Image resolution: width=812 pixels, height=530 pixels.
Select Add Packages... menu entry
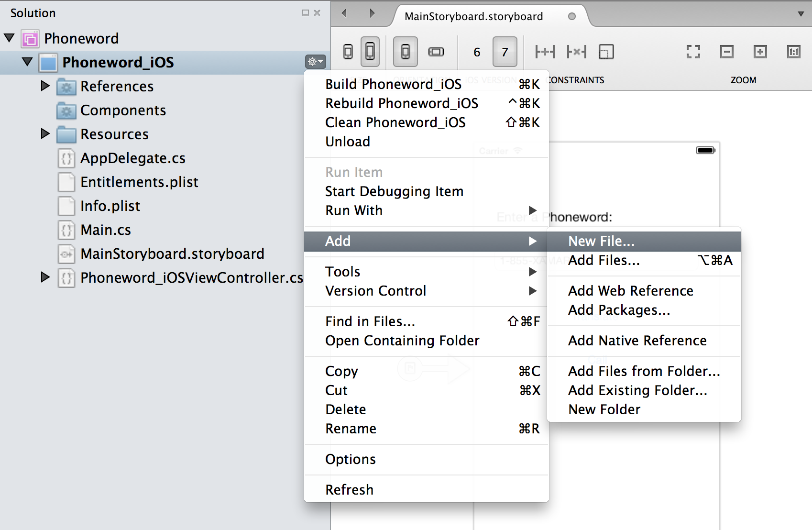click(619, 310)
